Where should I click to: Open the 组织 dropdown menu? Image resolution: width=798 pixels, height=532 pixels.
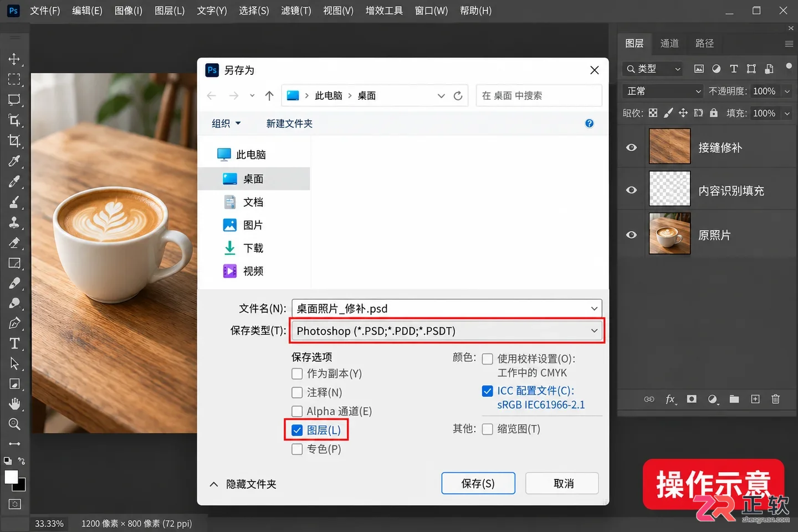coord(226,124)
